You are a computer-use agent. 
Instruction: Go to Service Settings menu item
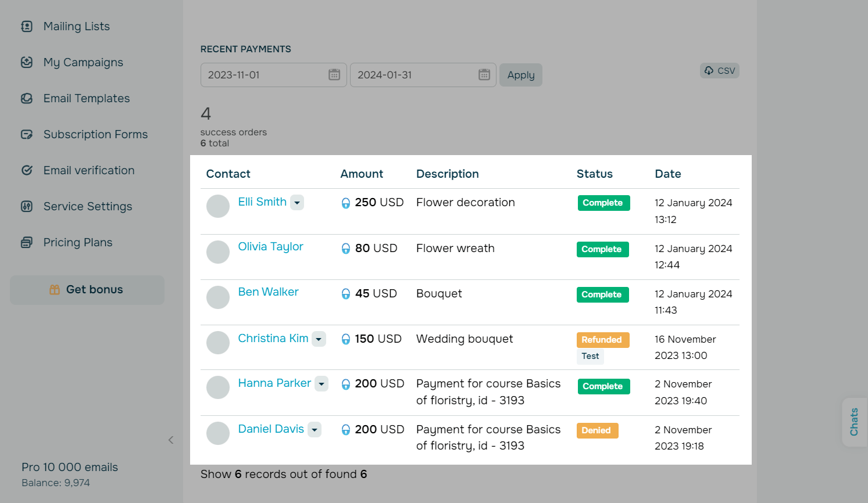88,206
